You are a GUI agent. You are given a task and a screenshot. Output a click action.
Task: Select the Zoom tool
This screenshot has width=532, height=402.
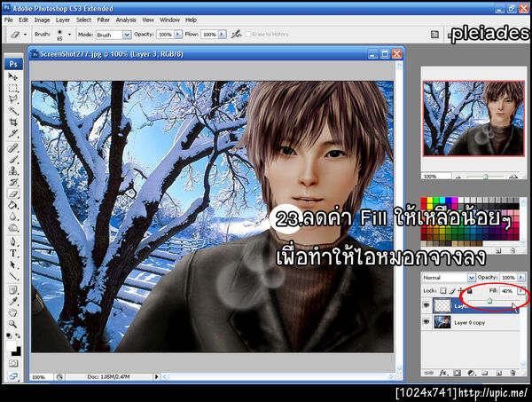pyautogui.click(x=13, y=324)
